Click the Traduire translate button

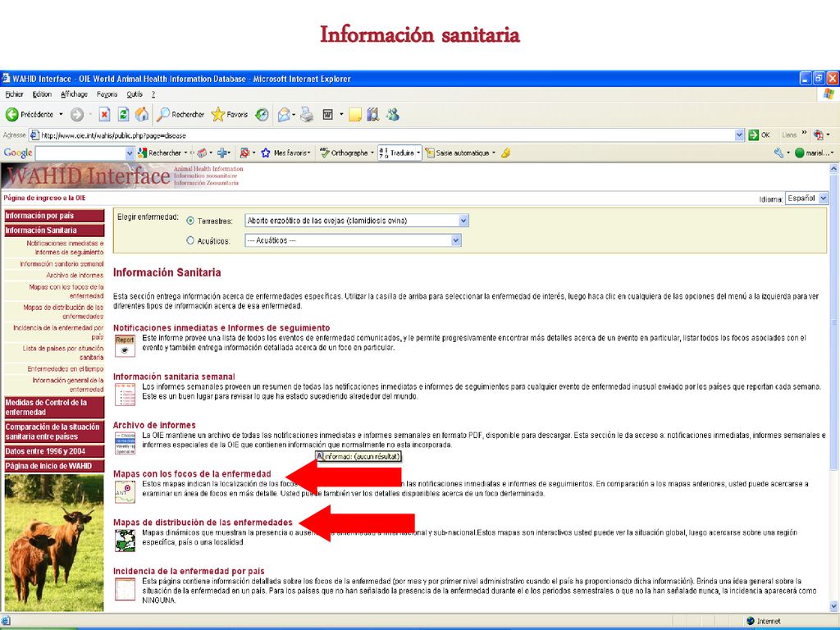(398, 153)
